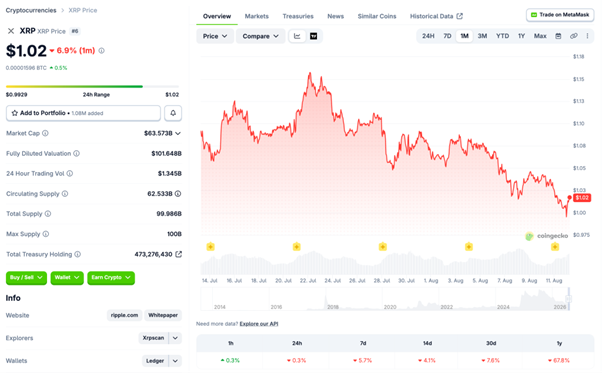Select the 7D time range
The width and height of the screenshot is (602, 373).
[x=447, y=36]
